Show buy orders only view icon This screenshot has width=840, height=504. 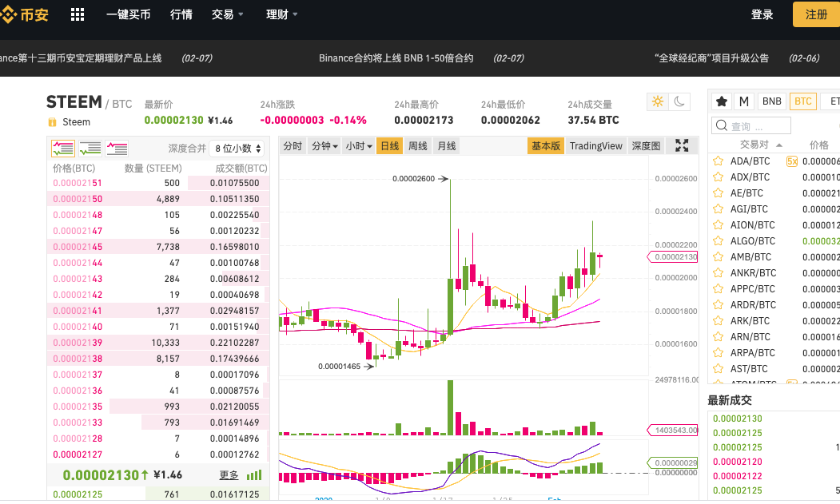click(90, 149)
